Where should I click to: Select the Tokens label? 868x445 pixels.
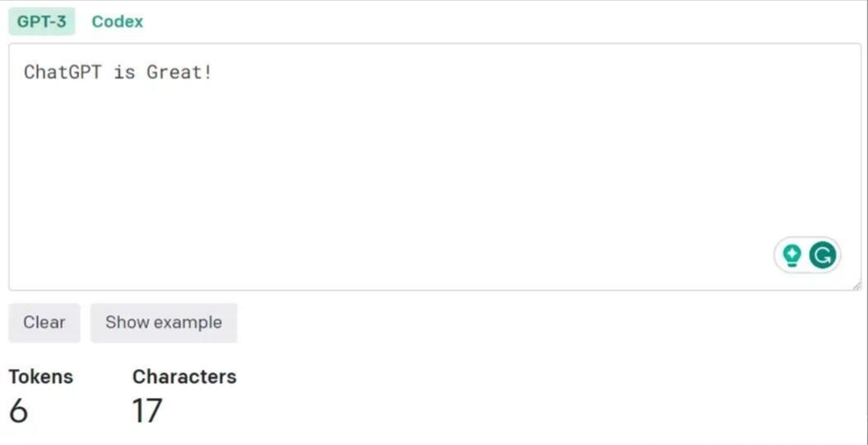click(x=41, y=376)
